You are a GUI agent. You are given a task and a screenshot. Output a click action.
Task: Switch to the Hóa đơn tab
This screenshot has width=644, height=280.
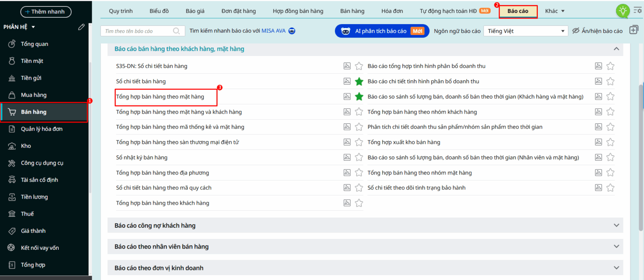coord(392,11)
